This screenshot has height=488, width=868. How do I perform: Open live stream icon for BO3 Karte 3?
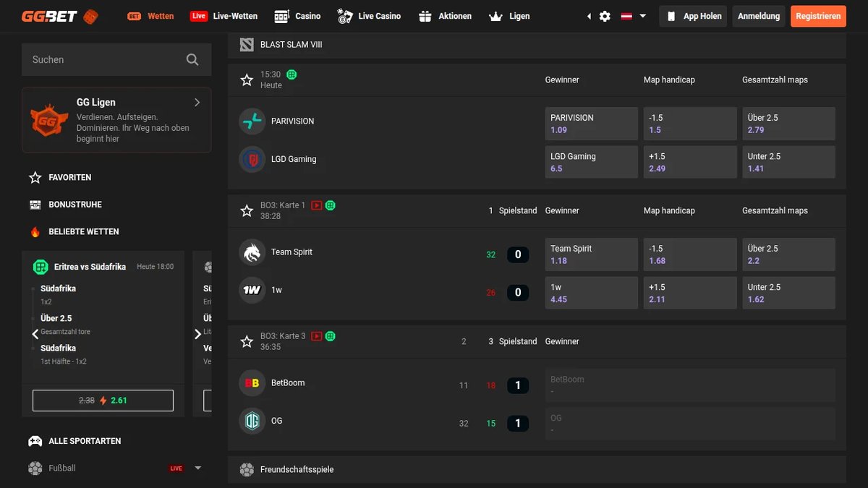click(x=317, y=336)
